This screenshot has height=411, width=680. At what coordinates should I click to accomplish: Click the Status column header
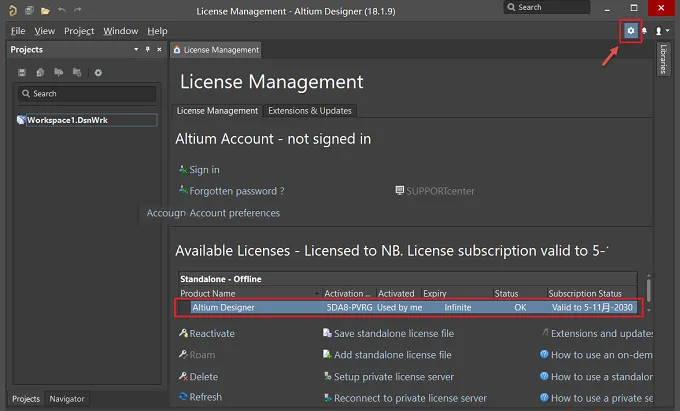coord(519,294)
